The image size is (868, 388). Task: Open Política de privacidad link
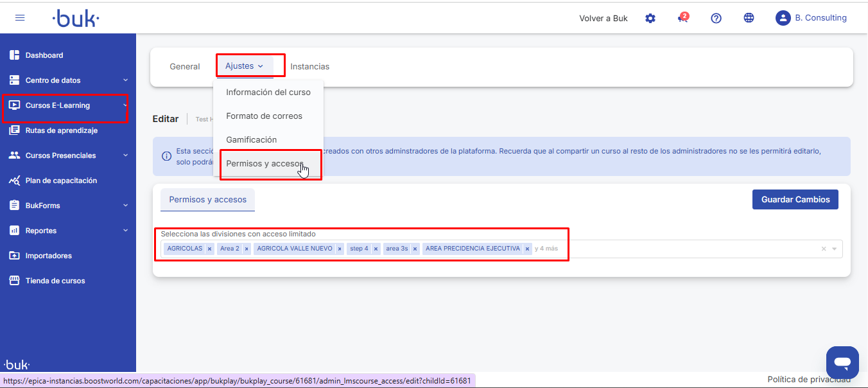[808, 380]
